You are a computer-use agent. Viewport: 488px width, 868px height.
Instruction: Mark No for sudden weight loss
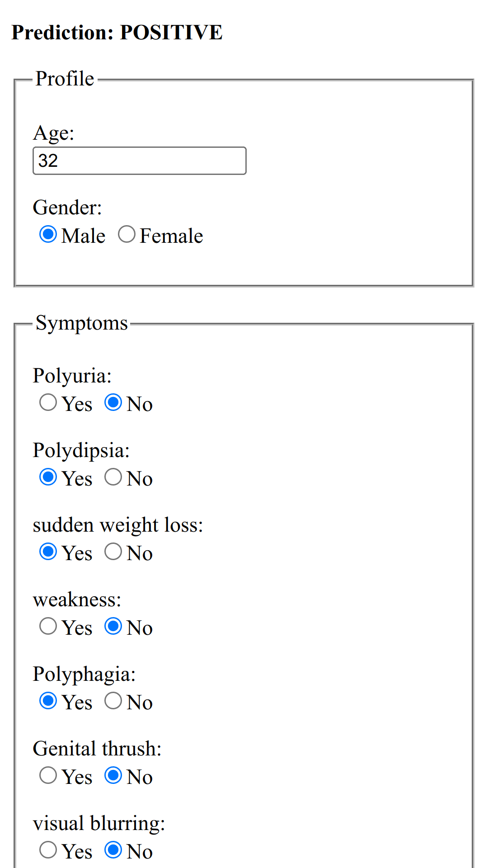point(113,552)
